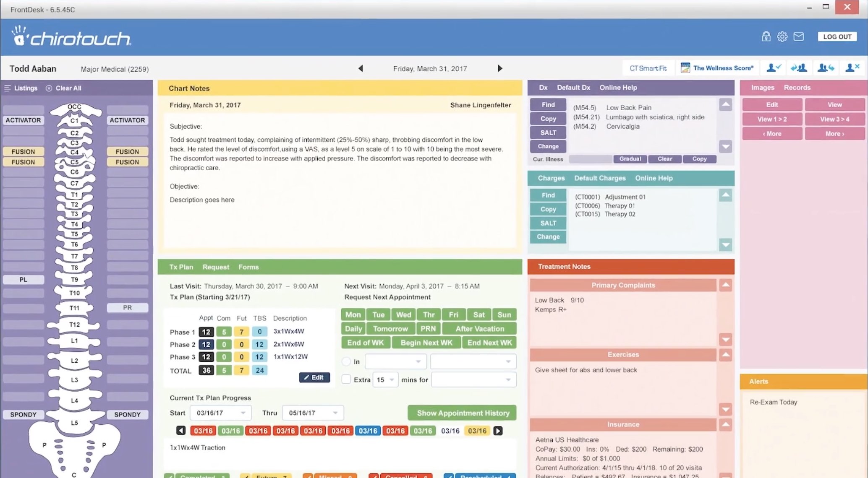Click the lock icon in the header
The width and height of the screenshot is (868, 478).
766,36
